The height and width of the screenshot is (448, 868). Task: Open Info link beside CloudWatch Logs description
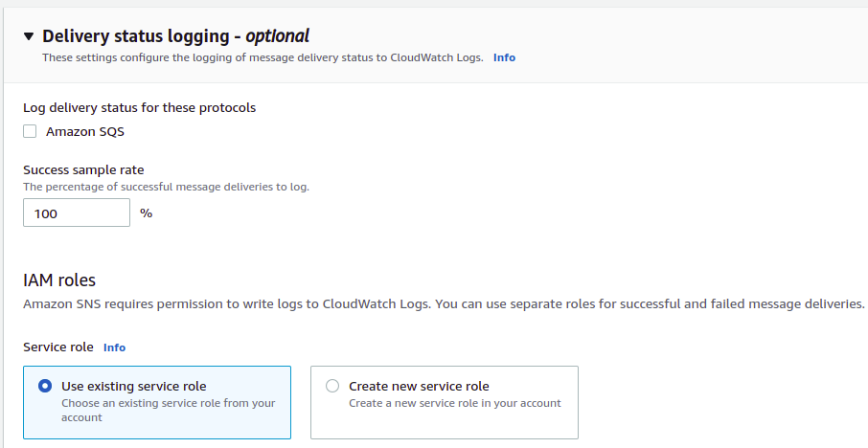[504, 57]
